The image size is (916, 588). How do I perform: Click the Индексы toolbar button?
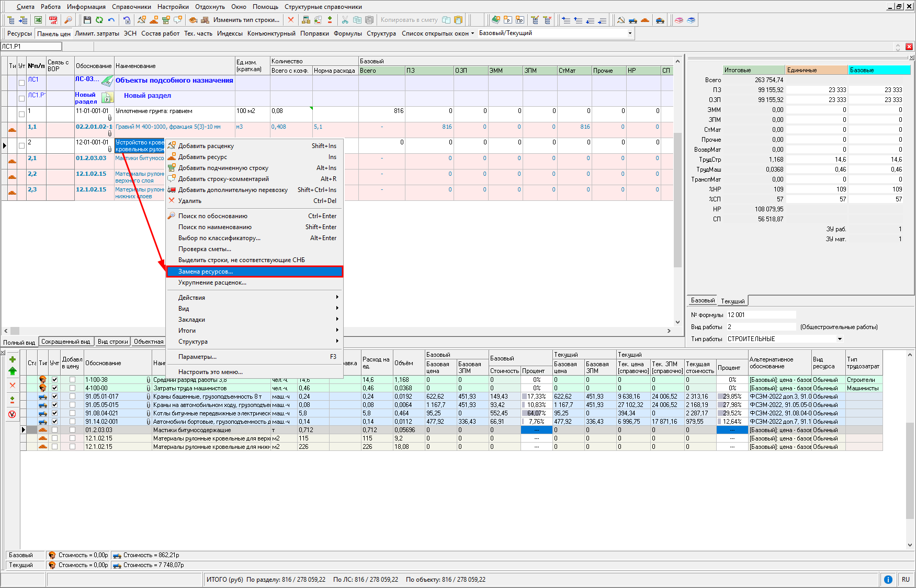point(230,33)
